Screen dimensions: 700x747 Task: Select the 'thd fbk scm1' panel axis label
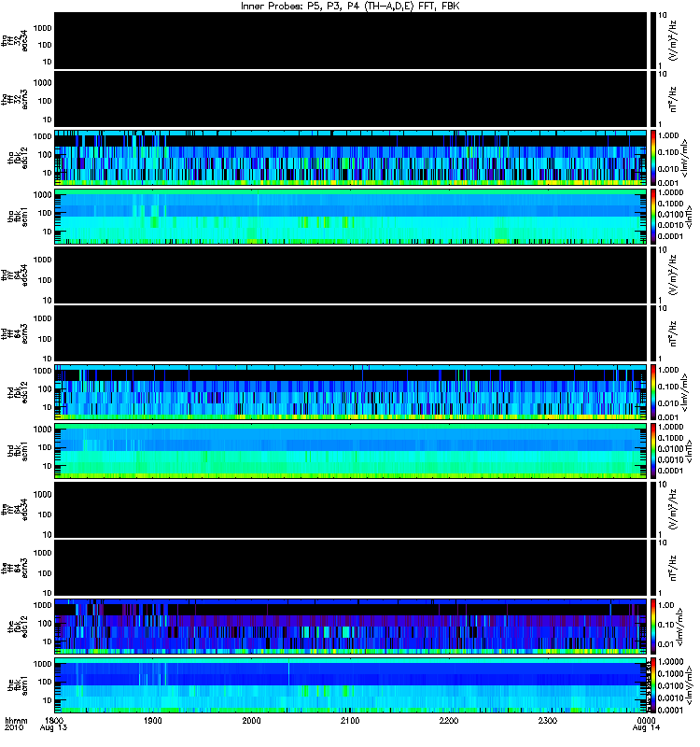click(18, 451)
